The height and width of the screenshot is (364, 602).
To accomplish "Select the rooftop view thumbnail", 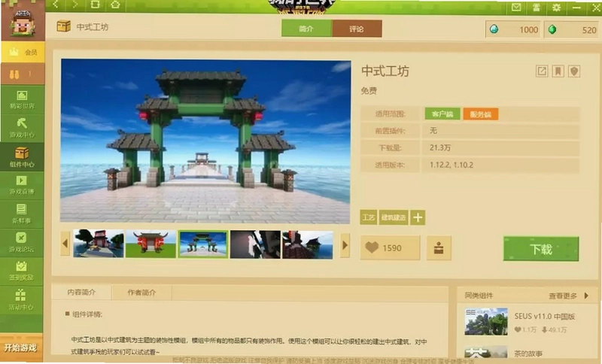I will coord(308,244).
